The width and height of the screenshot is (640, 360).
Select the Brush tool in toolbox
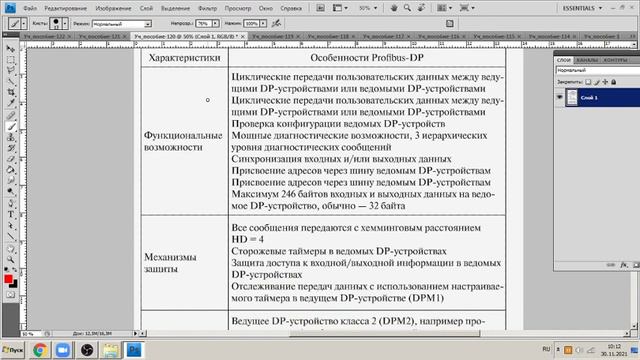tap(11, 127)
